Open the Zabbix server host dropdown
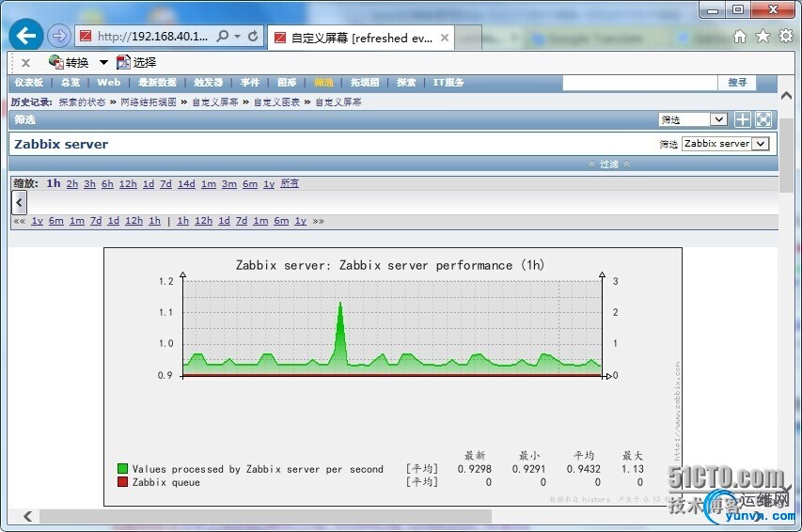Screen dimensions: 802x532 tap(725, 144)
